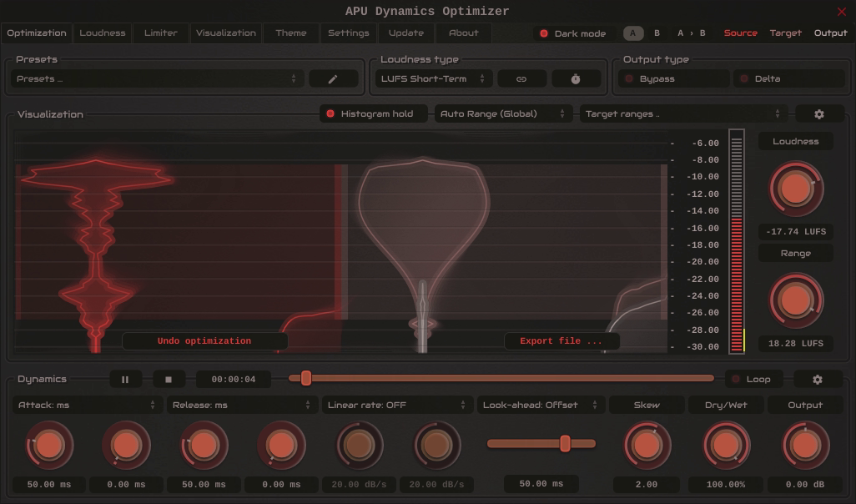The width and height of the screenshot is (856, 504).
Task: Click the 100.00% dry/wet value field
Action: 726,484
